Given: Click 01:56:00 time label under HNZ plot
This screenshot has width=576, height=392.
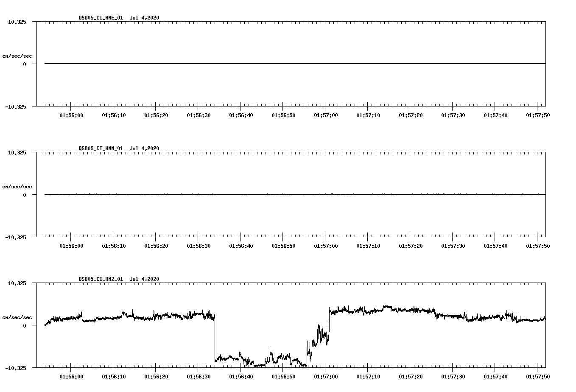Looking at the screenshot, I should 71,377.
